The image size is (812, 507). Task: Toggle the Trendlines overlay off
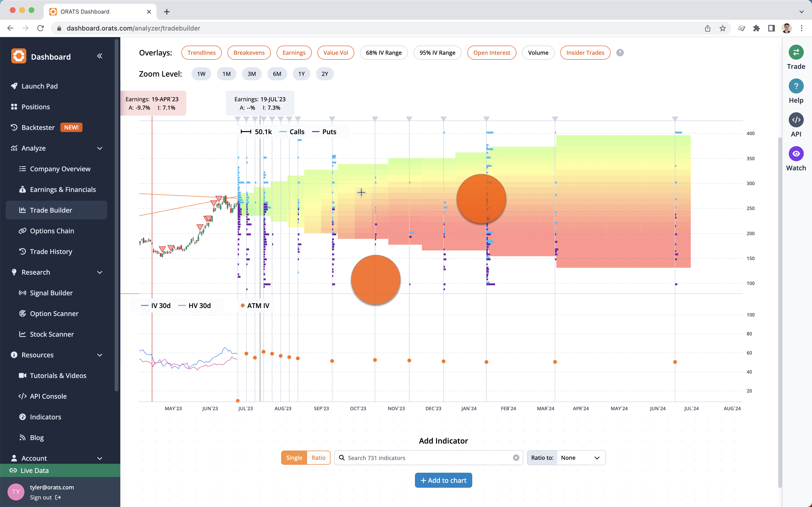[201, 52]
